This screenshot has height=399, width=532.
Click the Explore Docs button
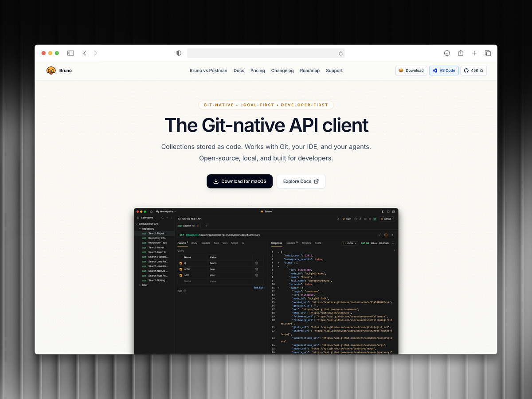(301, 181)
